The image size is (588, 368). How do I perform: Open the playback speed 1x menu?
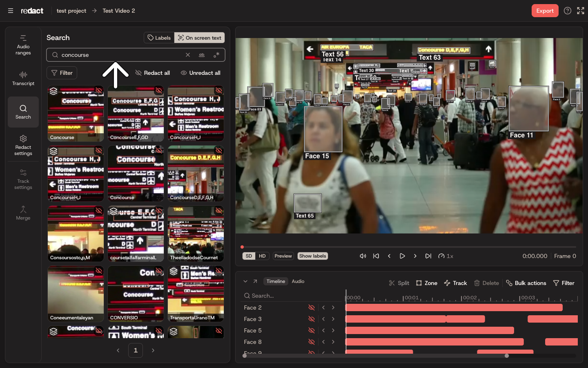[446, 256]
